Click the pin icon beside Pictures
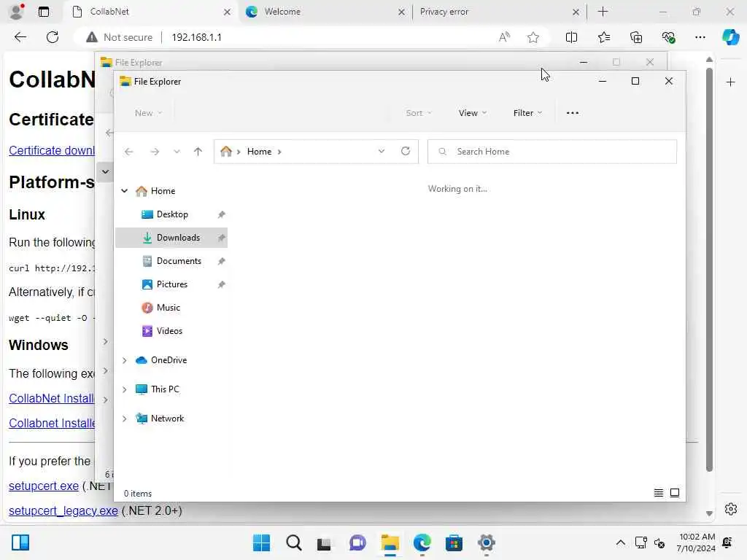The height and width of the screenshot is (560, 747). point(222,285)
